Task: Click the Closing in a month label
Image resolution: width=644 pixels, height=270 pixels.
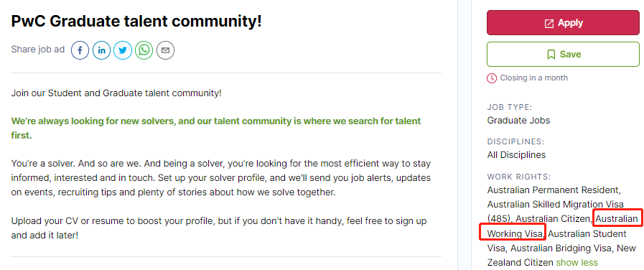Action: point(533,78)
